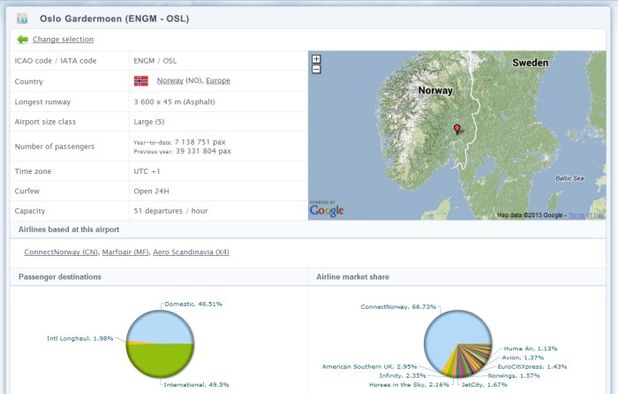Click the Huma Air, 1.13% chart label
This screenshot has width=618, height=394.
point(531,349)
